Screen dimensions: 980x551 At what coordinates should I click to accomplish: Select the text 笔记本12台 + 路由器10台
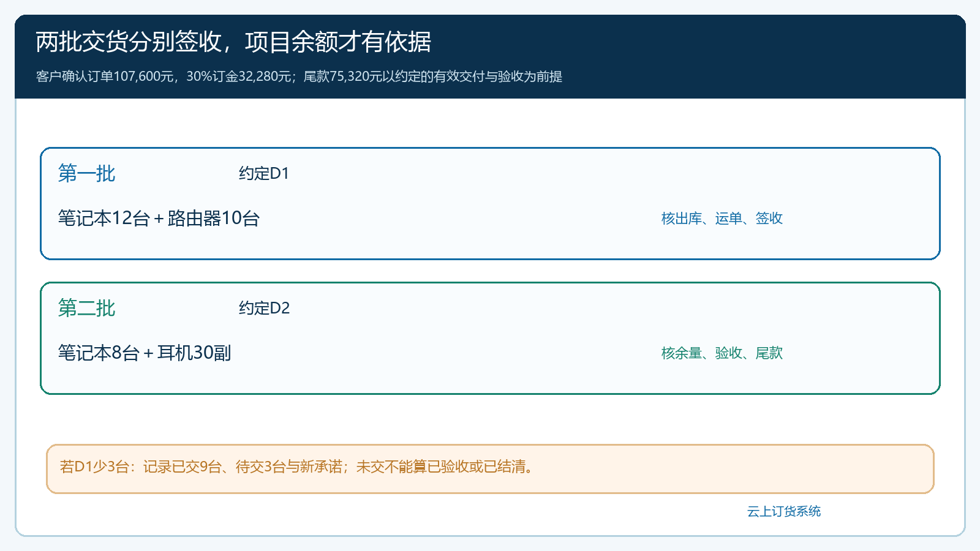click(159, 218)
